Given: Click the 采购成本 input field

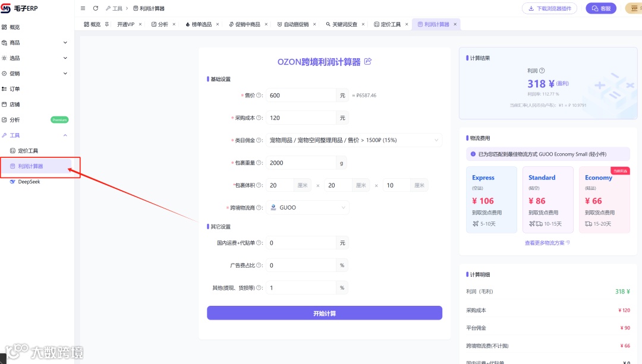Looking at the screenshot, I should pyautogui.click(x=301, y=118).
